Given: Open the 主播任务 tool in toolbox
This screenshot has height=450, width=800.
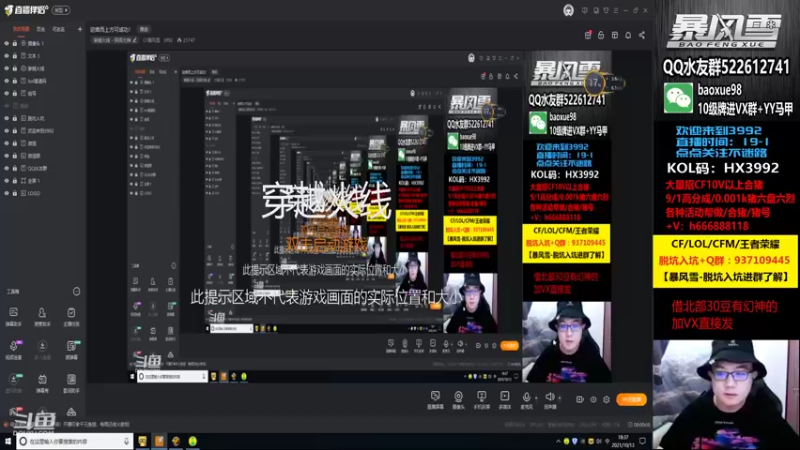Looking at the screenshot, I should point(71,316).
